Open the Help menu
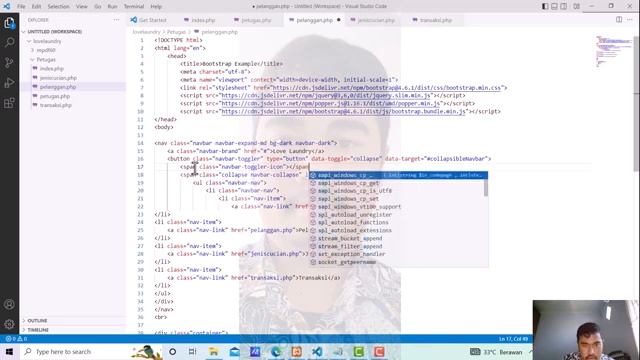 (x=156, y=7)
